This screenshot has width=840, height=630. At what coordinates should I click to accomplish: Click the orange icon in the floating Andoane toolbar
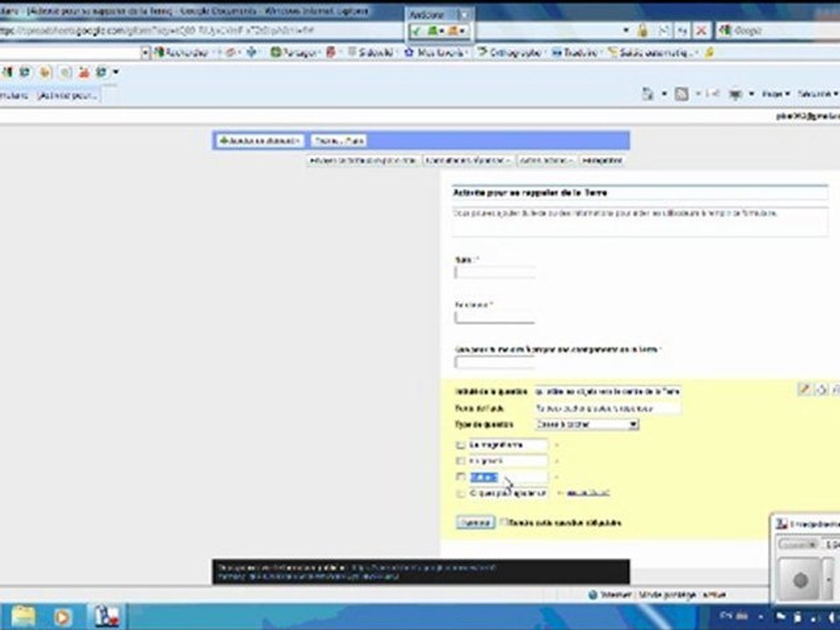(452, 31)
